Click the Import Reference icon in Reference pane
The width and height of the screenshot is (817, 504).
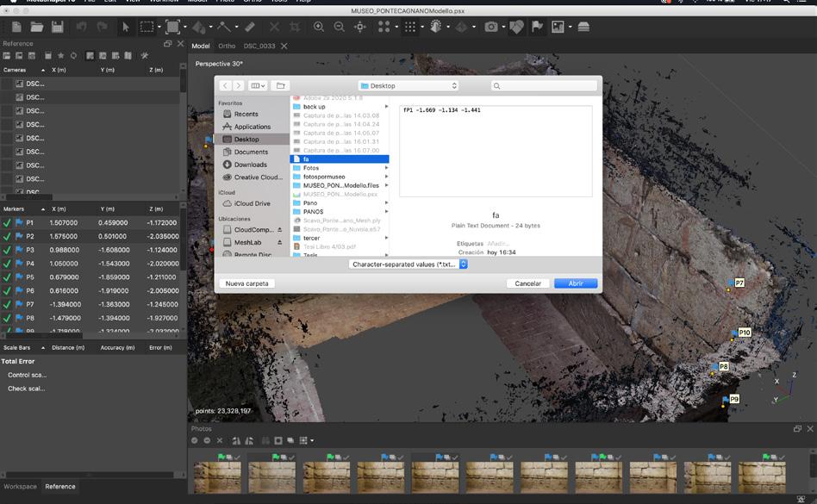point(7,56)
